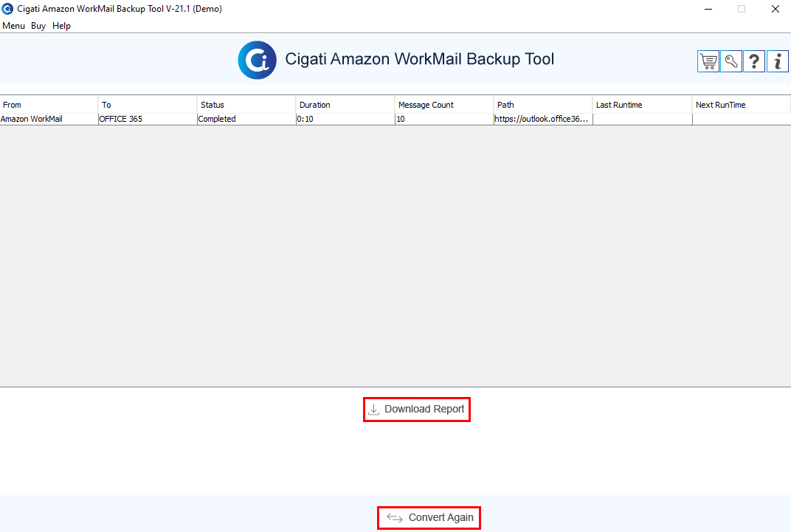Screen dimensions: 791x532
Task: Click the Next RunTime column header
Action: click(741, 105)
